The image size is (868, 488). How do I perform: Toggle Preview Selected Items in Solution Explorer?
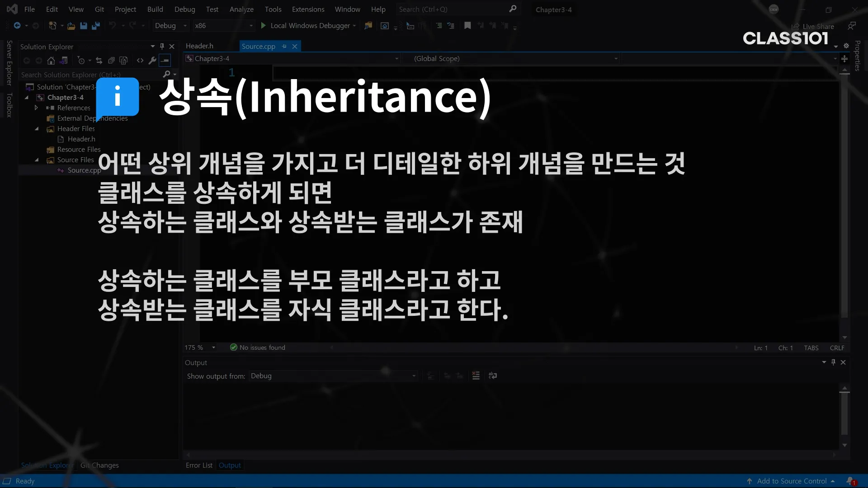tap(165, 61)
